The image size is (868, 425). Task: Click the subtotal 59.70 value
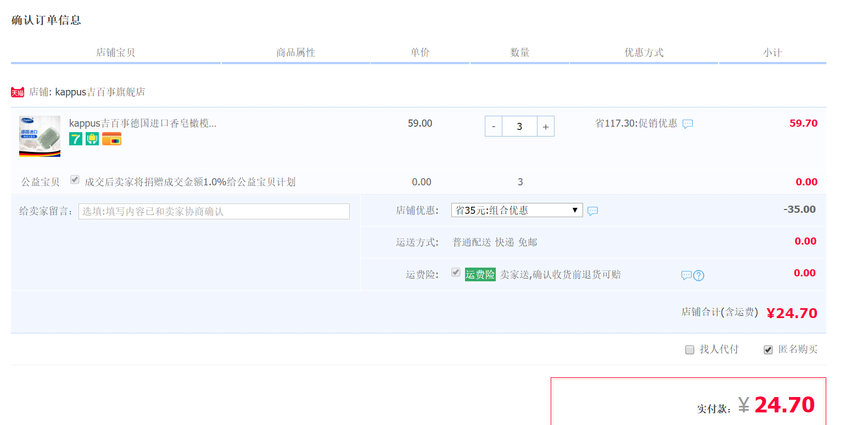pyautogui.click(x=803, y=123)
